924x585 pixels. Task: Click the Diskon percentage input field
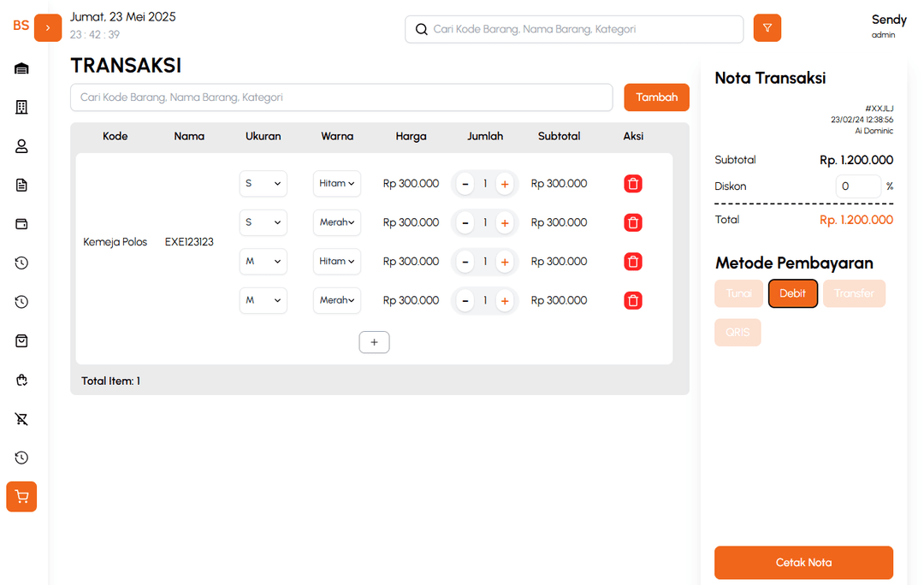point(857,186)
